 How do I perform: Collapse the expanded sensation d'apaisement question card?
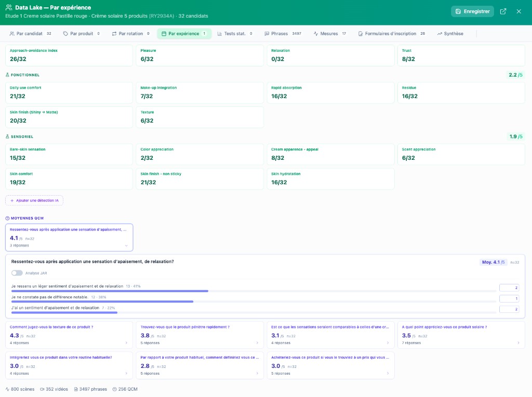coord(126,245)
